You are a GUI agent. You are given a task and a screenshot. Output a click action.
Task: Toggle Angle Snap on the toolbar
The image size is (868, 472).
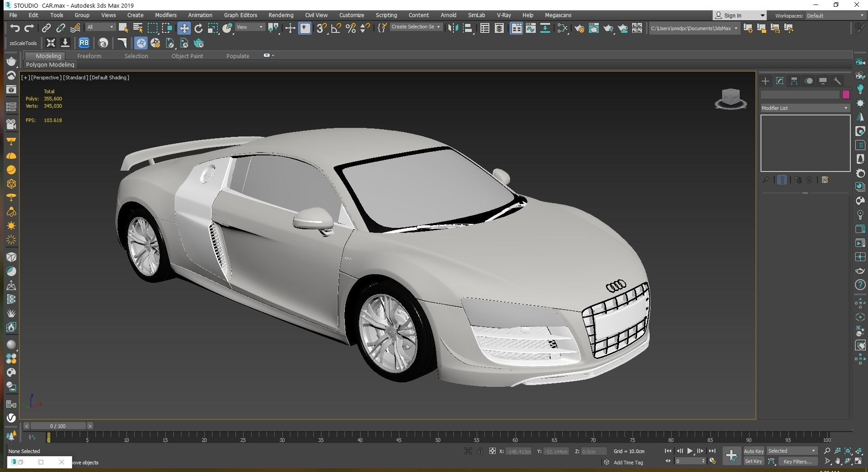click(x=336, y=28)
